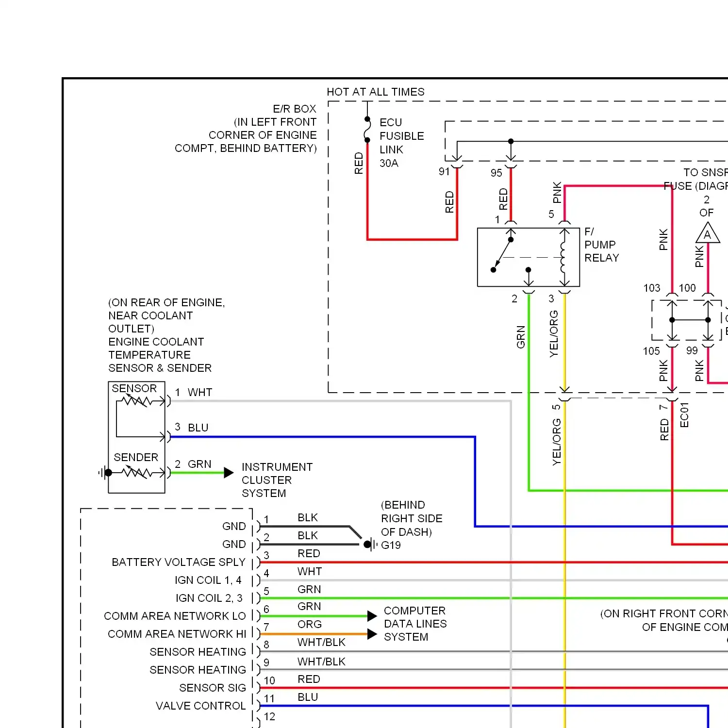This screenshot has width=728, height=728.
Task: Click the dashed junction box between terminals 103 and 99
Action: click(x=686, y=320)
